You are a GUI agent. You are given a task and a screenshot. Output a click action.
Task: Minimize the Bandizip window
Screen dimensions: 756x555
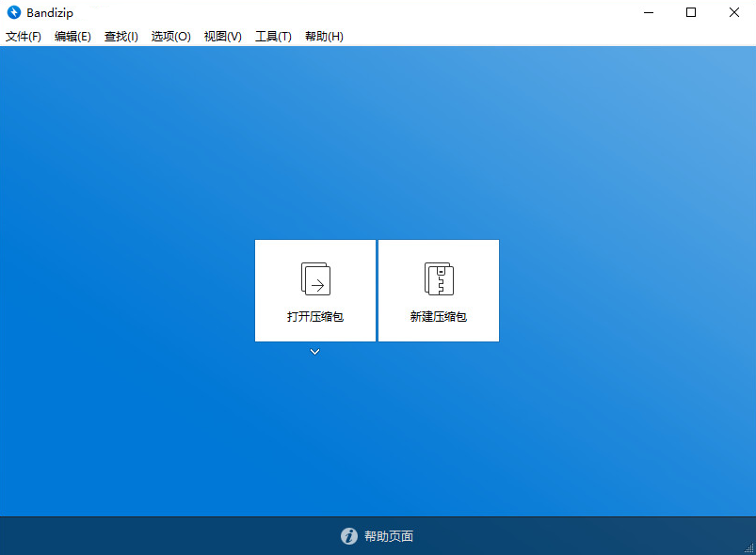649,12
